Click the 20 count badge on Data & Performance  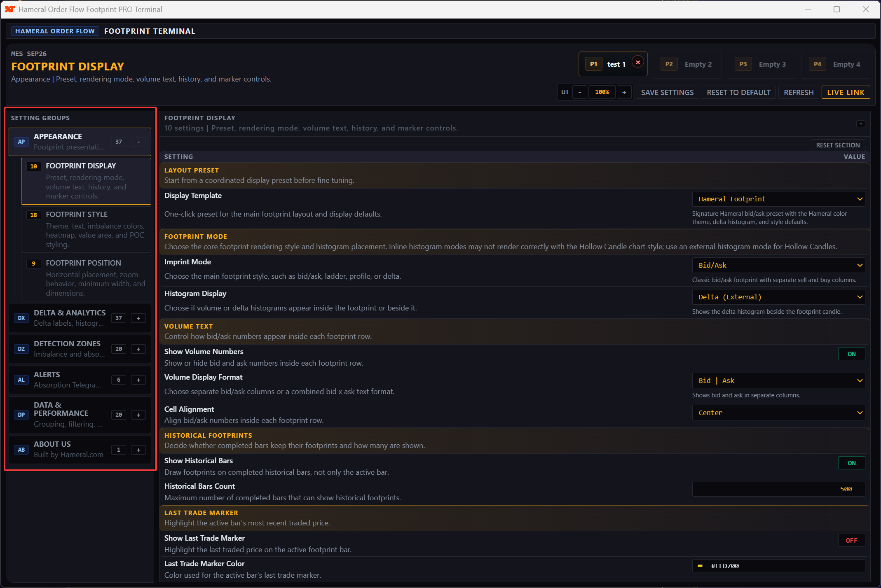[x=119, y=415]
